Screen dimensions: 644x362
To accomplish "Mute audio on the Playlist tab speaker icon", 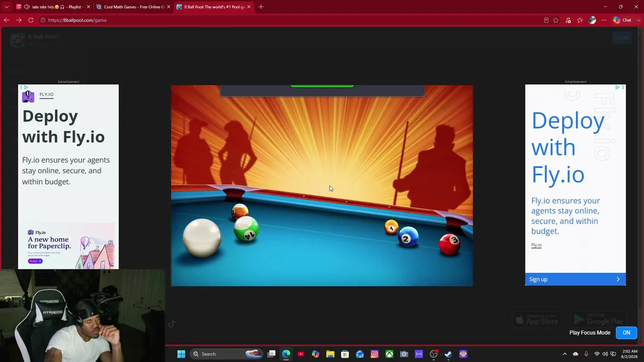I will (26, 7).
